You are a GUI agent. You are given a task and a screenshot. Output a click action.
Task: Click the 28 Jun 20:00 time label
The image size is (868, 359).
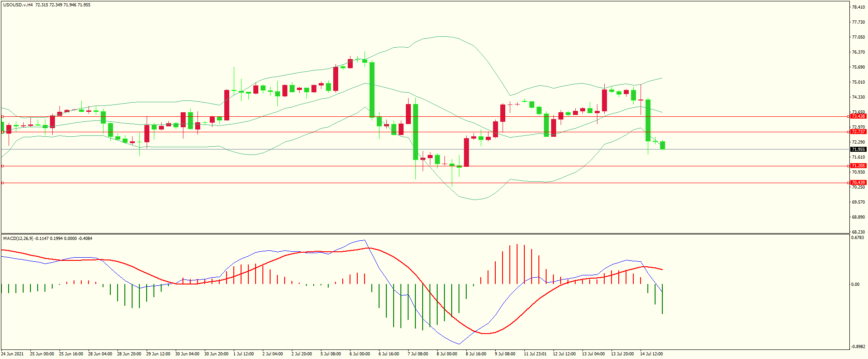pos(129,354)
